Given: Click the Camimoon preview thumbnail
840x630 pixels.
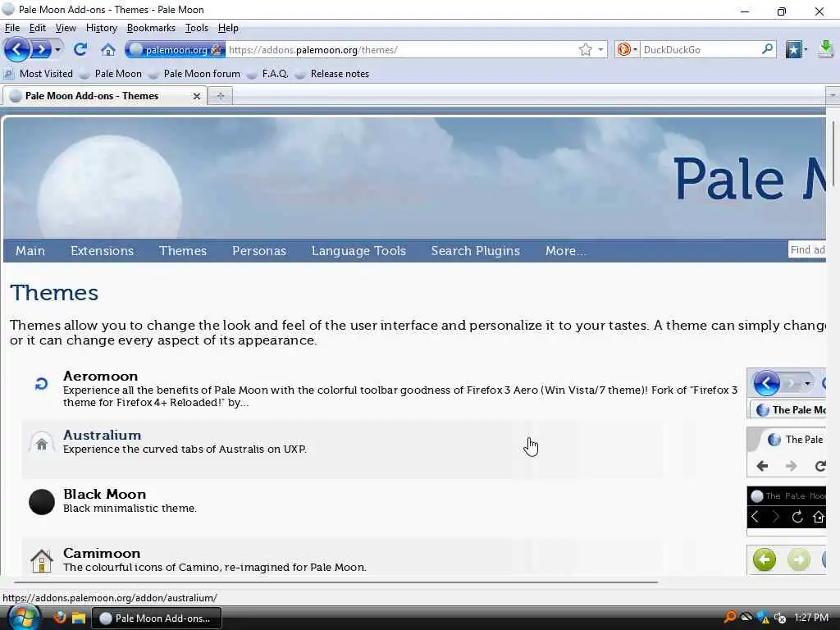Looking at the screenshot, I should pyautogui.click(x=787, y=559).
